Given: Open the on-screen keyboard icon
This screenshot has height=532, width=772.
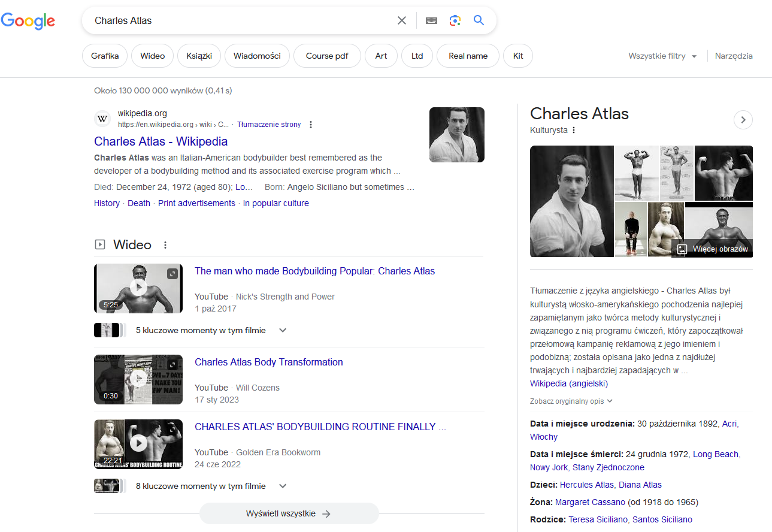Looking at the screenshot, I should point(431,20).
